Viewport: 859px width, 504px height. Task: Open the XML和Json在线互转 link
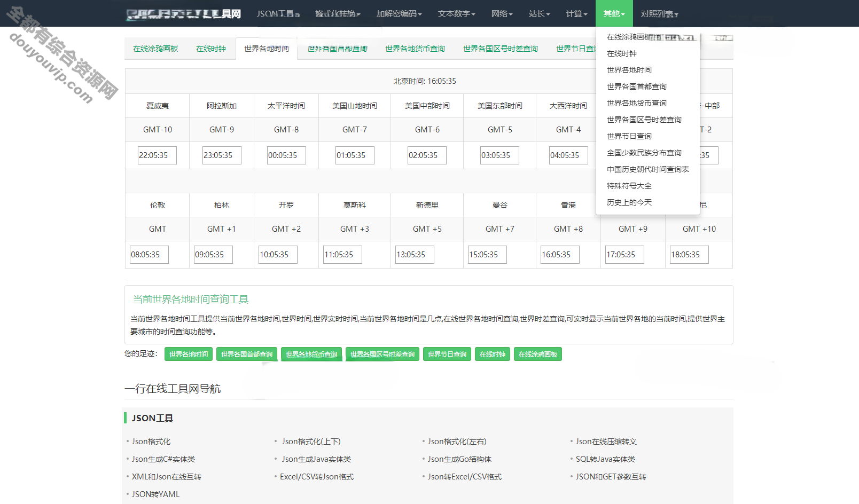coord(167,477)
